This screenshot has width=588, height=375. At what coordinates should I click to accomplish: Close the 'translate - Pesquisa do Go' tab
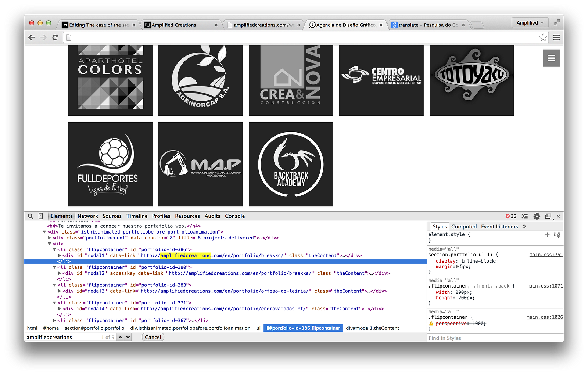[463, 25]
